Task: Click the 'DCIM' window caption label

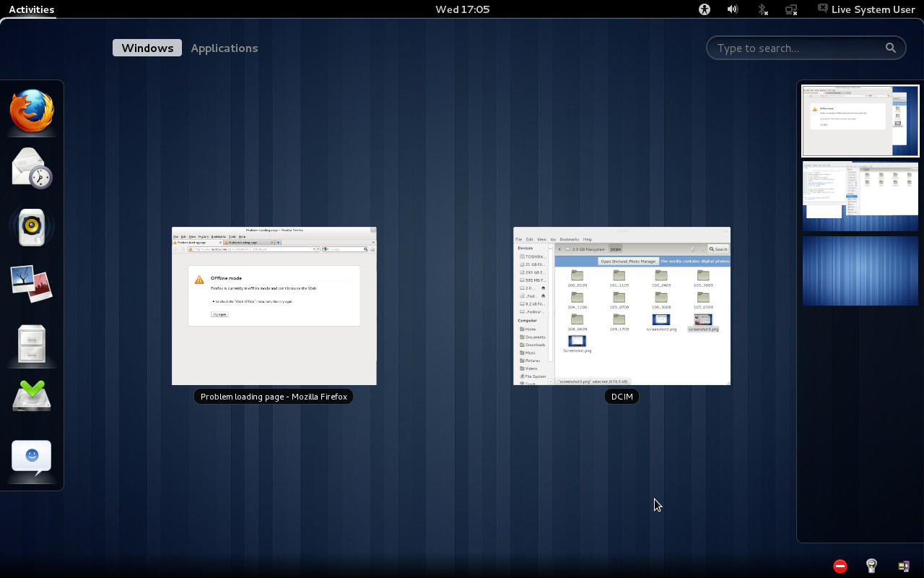Action: [622, 397]
